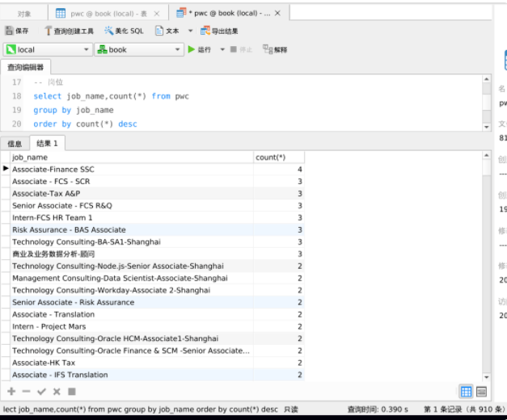Click the Save (保存) toolbar icon
This screenshot has height=420, width=507.
click(9, 31)
